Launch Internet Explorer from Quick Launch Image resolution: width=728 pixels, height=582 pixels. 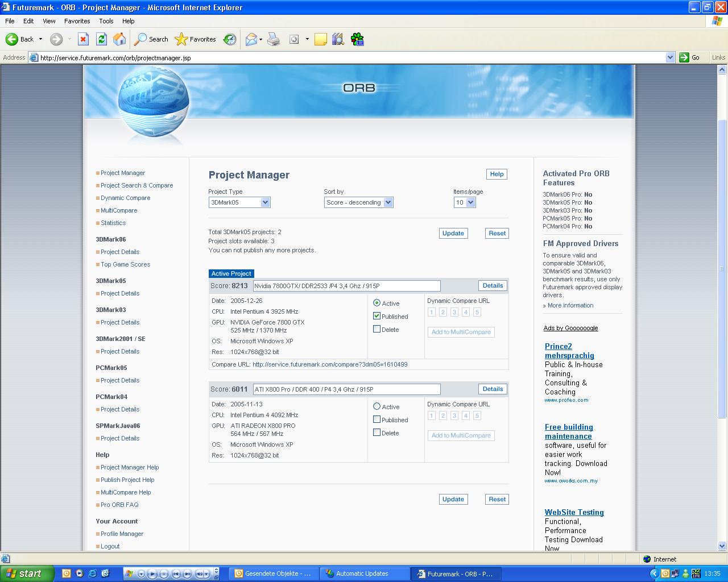pos(92,573)
